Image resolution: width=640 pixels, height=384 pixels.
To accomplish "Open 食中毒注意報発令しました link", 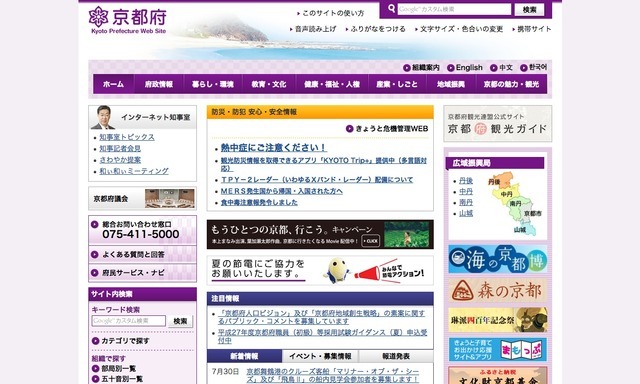I will [x=259, y=202].
